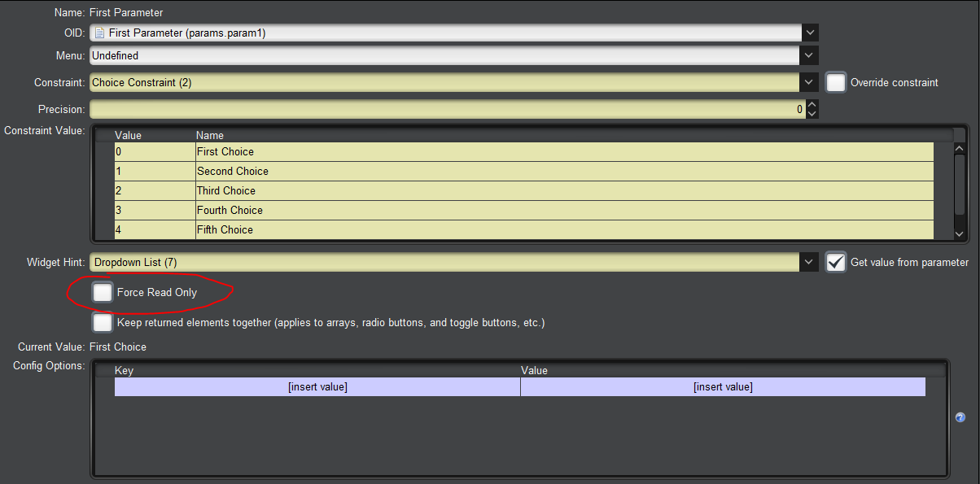Toggle the Force Read Only checkbox
This screenshot has width=980, height=484.
coord(103,292)
